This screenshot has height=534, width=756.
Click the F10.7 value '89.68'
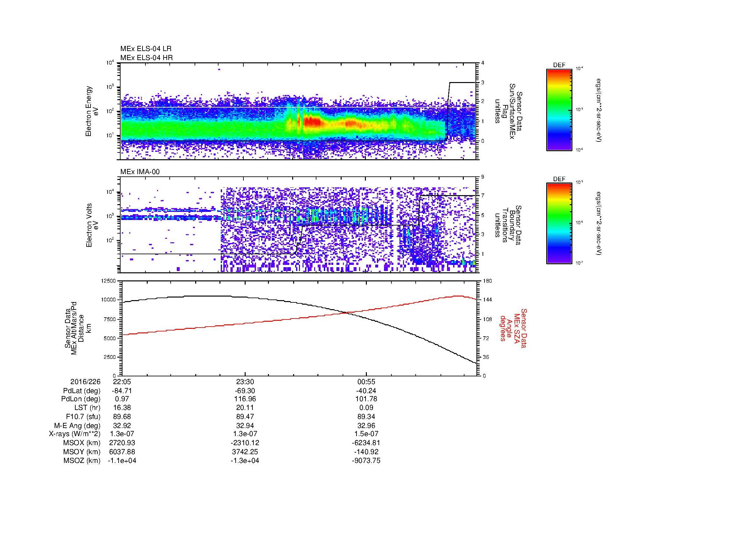click(x=122, y=417)
